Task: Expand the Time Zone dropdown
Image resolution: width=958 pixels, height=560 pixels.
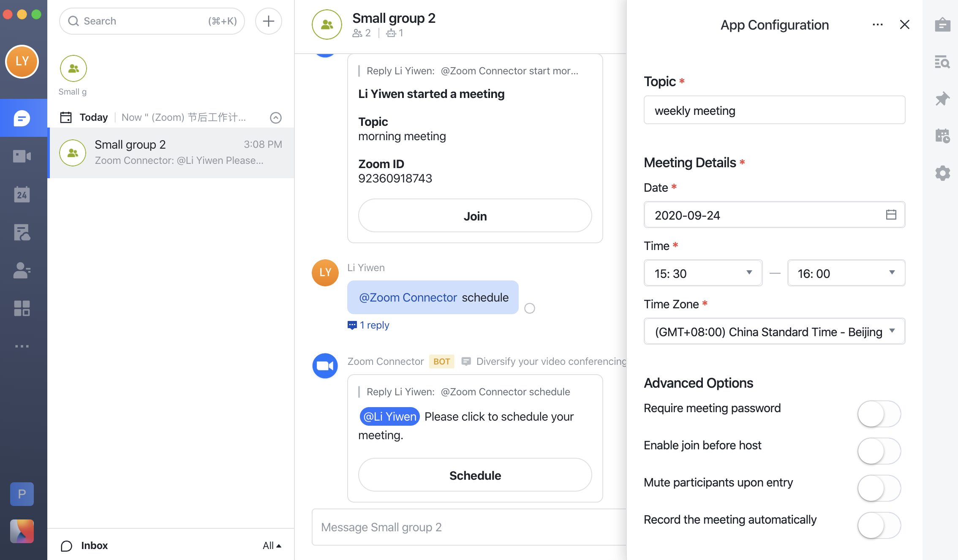Action: click(x=774, y=332)
